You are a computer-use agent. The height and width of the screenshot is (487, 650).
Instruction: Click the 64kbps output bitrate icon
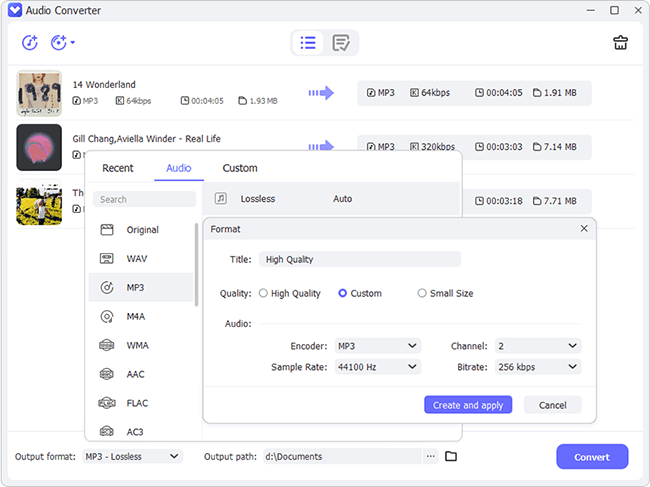pos(414,93)
